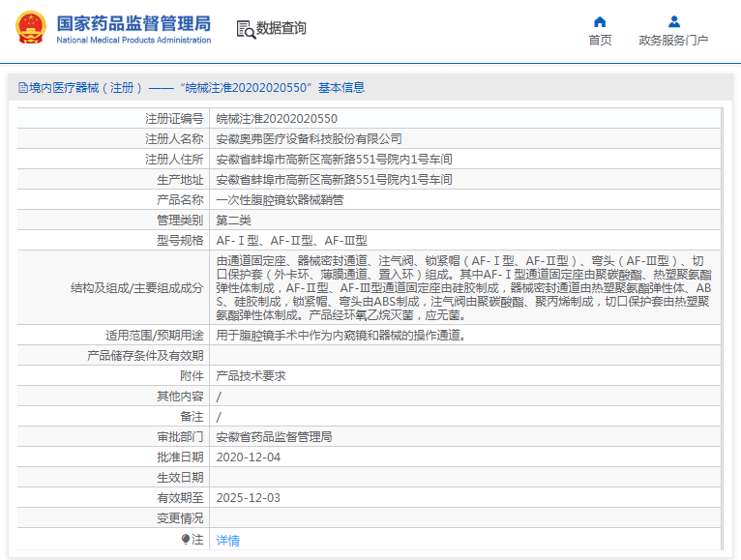The image size is (741, 560).
Task: Click the 审批部门 row label
Action: [180, 436]
